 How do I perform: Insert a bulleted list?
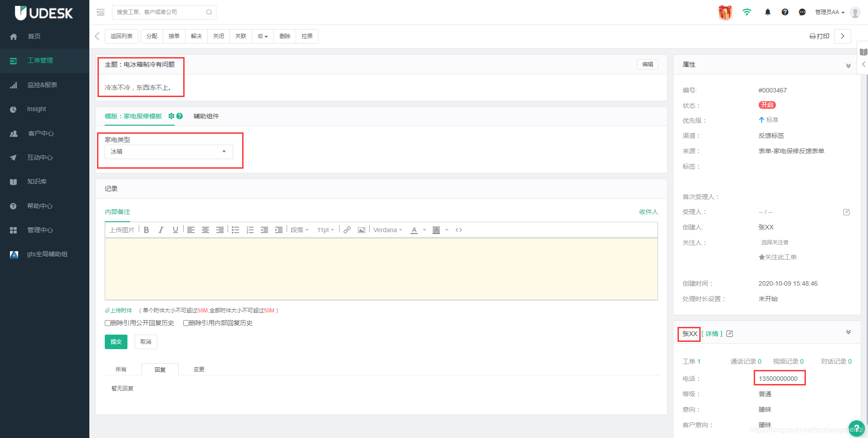click(x=235, y=230)
